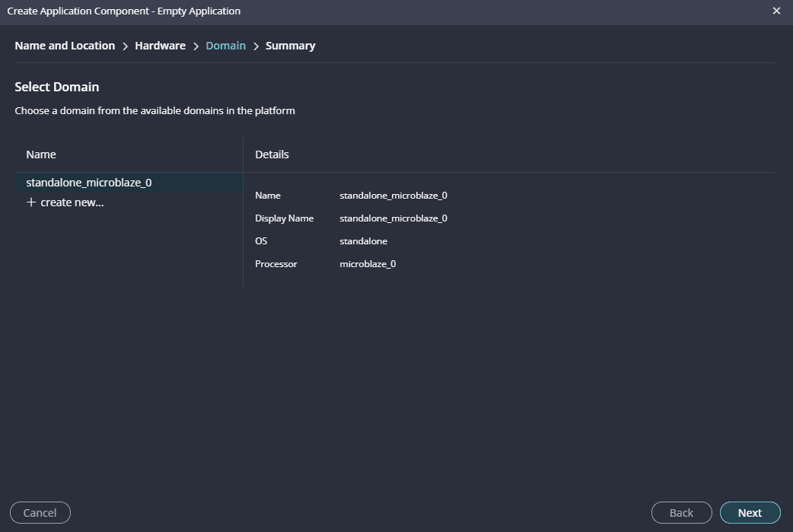Click the Processor value microblaze_0
The image size is (793, 532).
(368, 264)
